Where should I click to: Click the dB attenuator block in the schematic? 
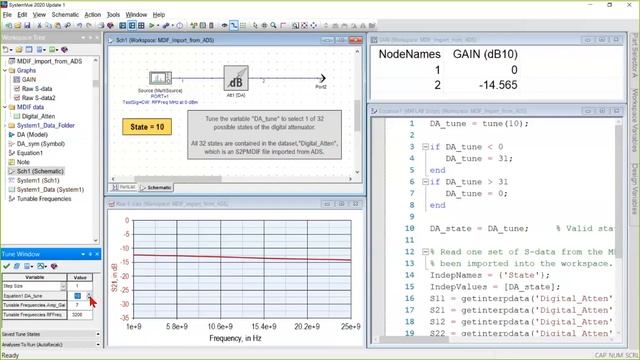[x=236, y=78]
